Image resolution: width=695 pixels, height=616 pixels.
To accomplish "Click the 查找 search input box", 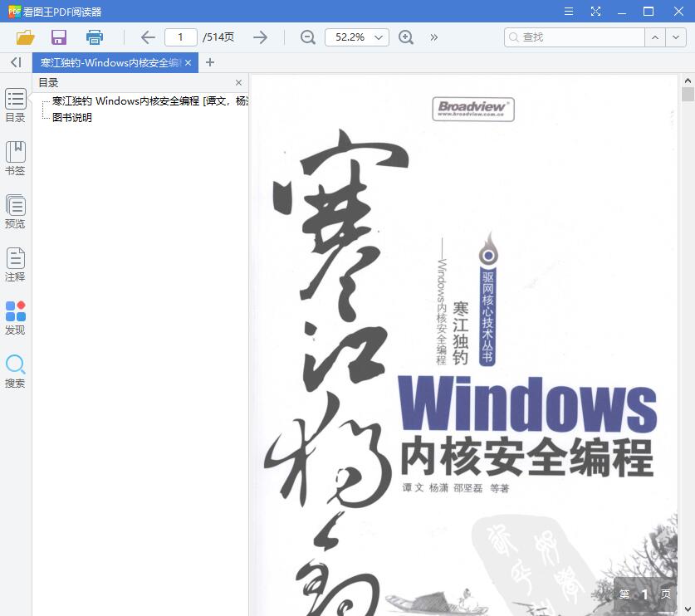I will point(574,37).
